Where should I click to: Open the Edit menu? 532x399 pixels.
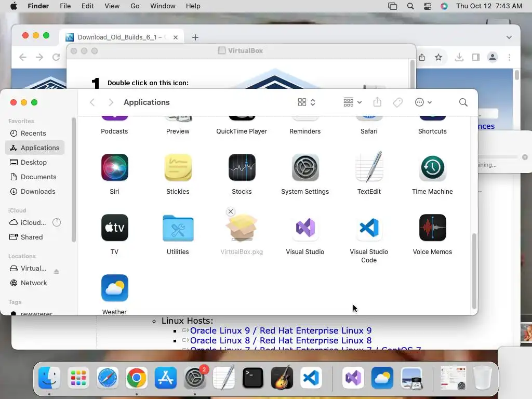click(87, 6)
